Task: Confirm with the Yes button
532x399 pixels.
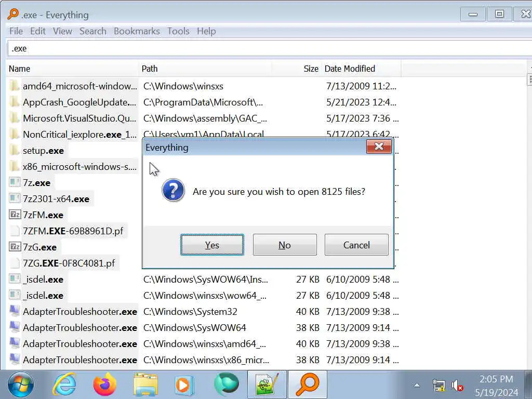Action: 212,245
